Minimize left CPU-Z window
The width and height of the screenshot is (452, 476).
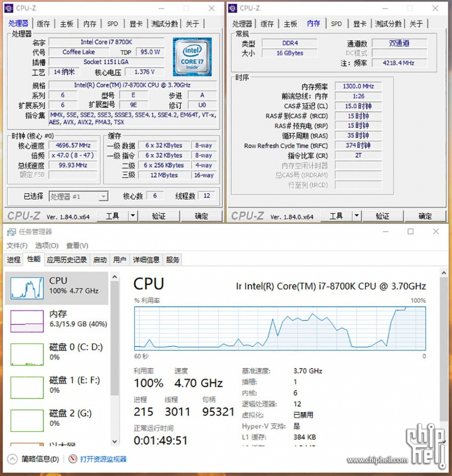click(x=161, y=8)
